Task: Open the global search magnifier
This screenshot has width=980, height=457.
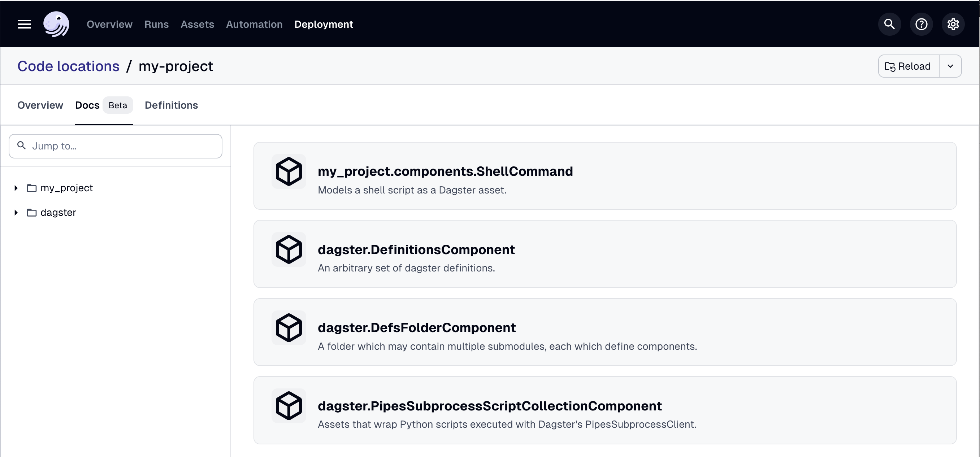Action: (889, 24)
